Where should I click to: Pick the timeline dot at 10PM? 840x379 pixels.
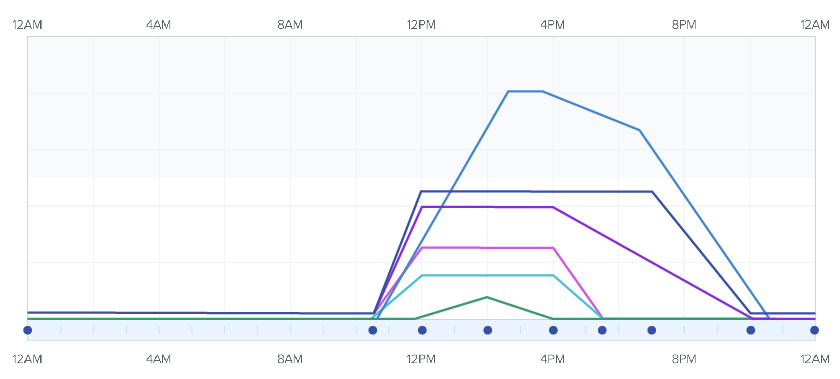coord(751,330)
